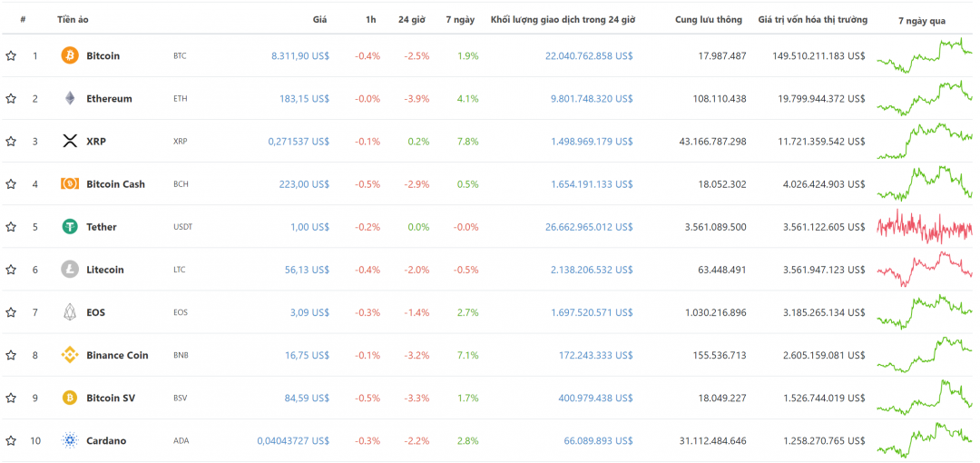This screenshot has width=980, height=463.
Task: Add Bitcoin Cash to watchlist star
Action: 11,184
